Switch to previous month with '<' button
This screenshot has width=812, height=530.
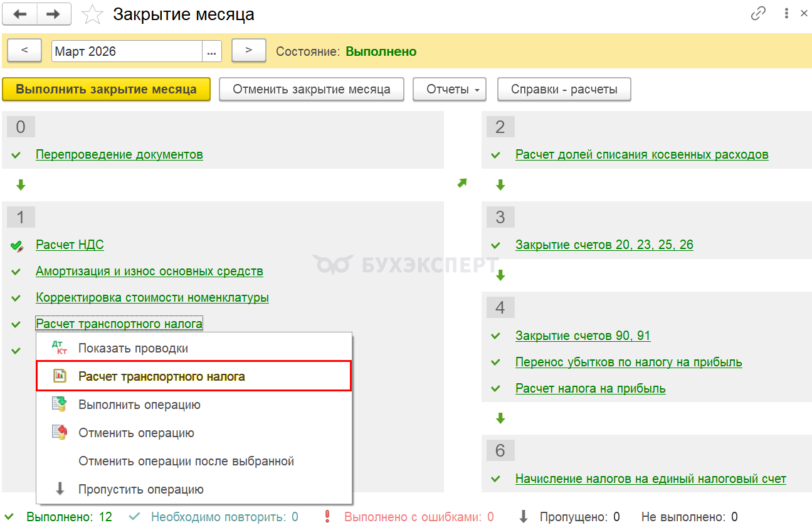coord(24,51)
